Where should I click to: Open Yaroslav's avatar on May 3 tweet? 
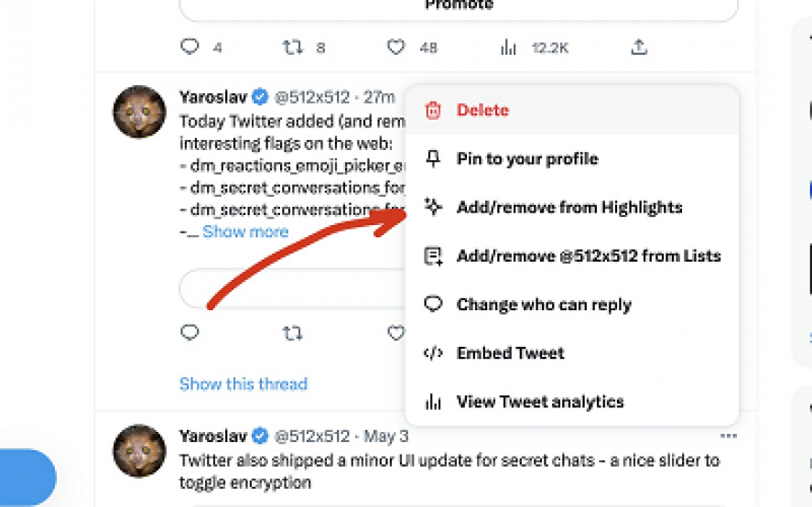(139, 451)
